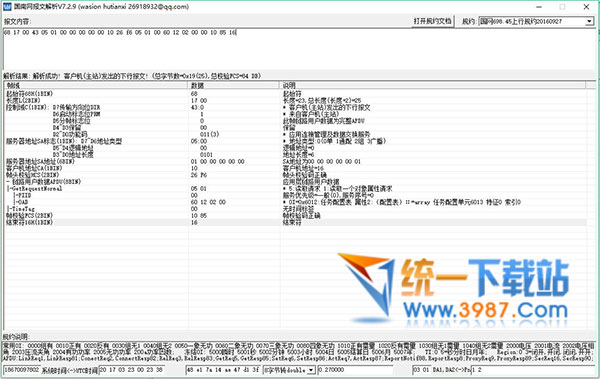Click the UTC timestamp field showing 18670097802
Viewport: 600px width, 379px height.
[21, 370]
